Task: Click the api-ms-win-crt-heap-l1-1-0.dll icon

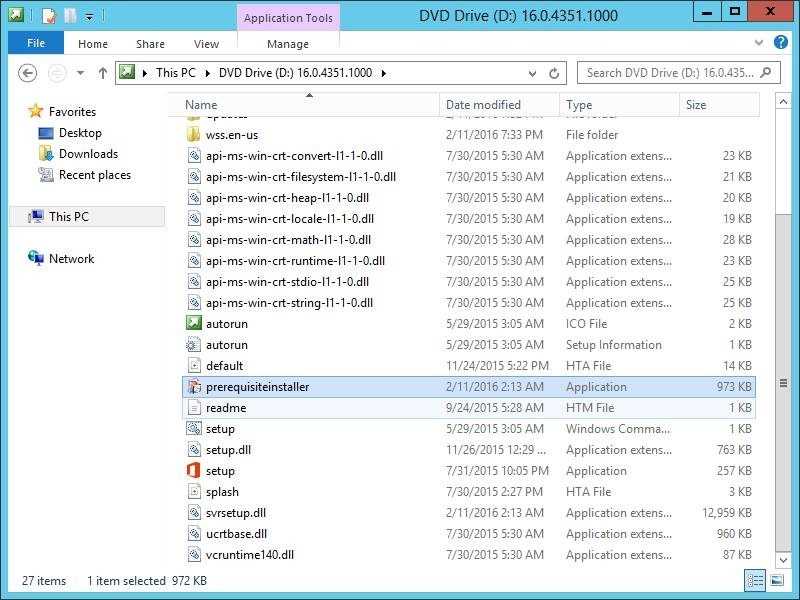Action: coord(194,197)
